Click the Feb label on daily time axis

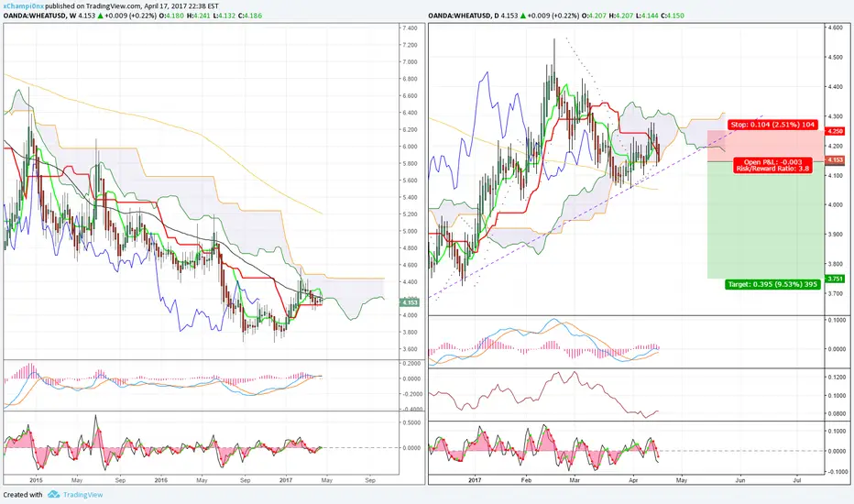[x=526, y=480]
